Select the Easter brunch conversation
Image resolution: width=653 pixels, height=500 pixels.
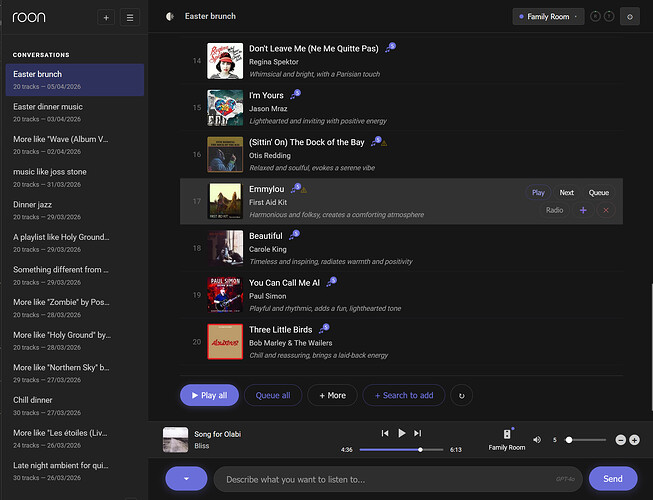tap(75, 80)
